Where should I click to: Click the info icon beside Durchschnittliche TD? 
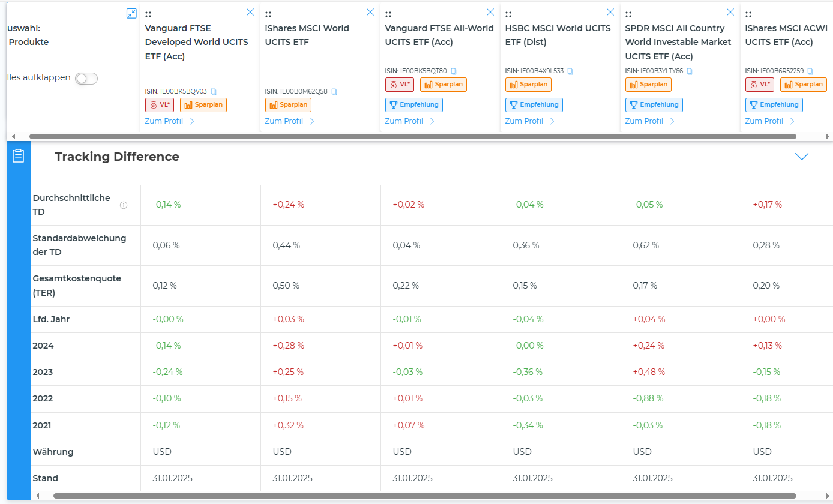tap(124, 205)
